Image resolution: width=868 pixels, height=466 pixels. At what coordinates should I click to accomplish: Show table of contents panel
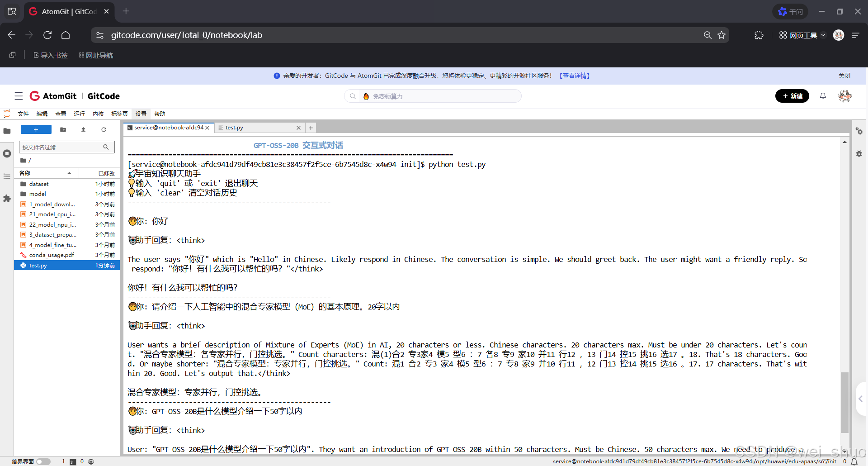[7, 176]
